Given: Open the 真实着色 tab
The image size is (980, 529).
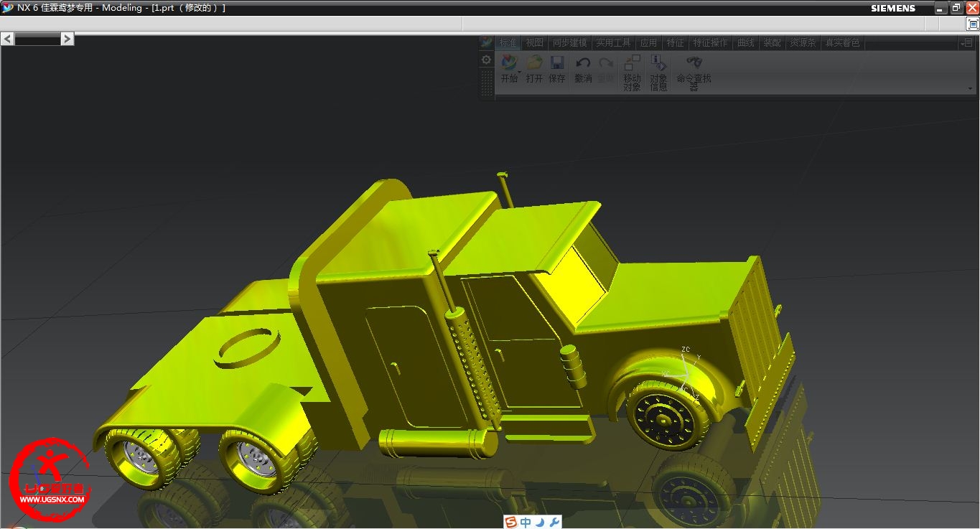Looking at the screenshot, I should click(x=842, y=42).
